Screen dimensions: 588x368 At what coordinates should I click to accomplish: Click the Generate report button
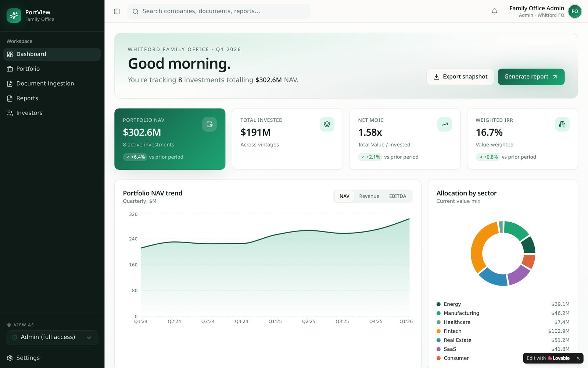[x=531, y=77]
